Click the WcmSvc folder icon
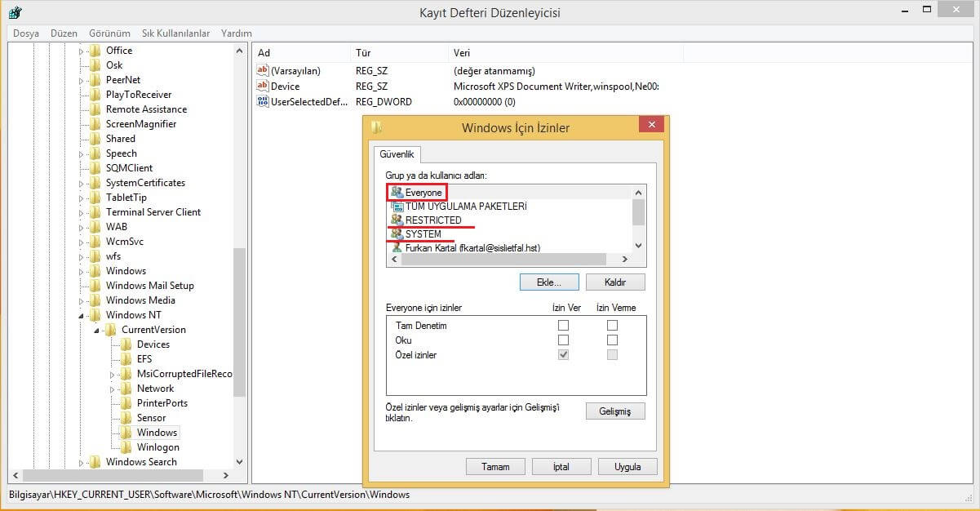The width and height of the screenshot is (980, 511). 95,242
